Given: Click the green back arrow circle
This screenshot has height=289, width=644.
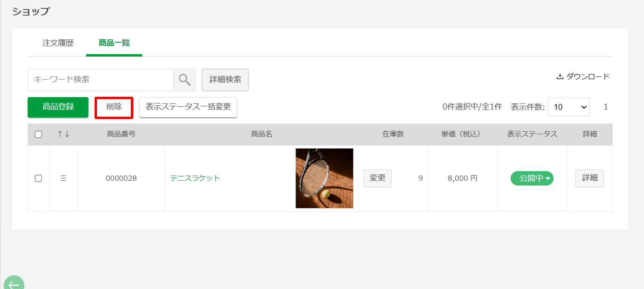Looking at the screenshot, I should click(x=14, y=282).
